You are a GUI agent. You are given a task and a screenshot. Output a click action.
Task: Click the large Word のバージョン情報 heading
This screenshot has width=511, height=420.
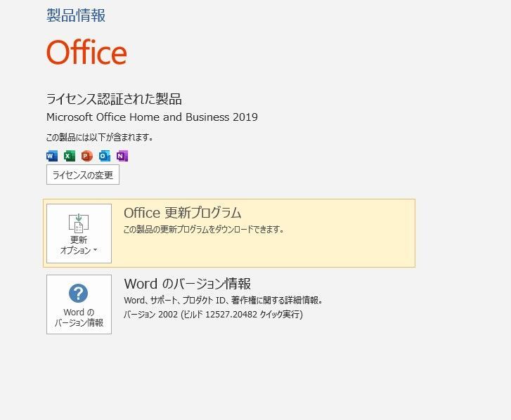(x=187, y=284)
